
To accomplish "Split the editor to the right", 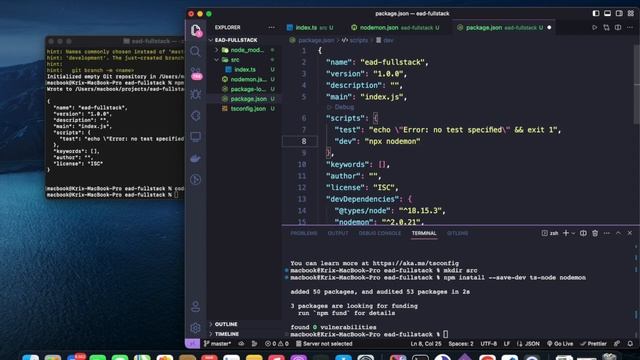I will tap(618, 27).
